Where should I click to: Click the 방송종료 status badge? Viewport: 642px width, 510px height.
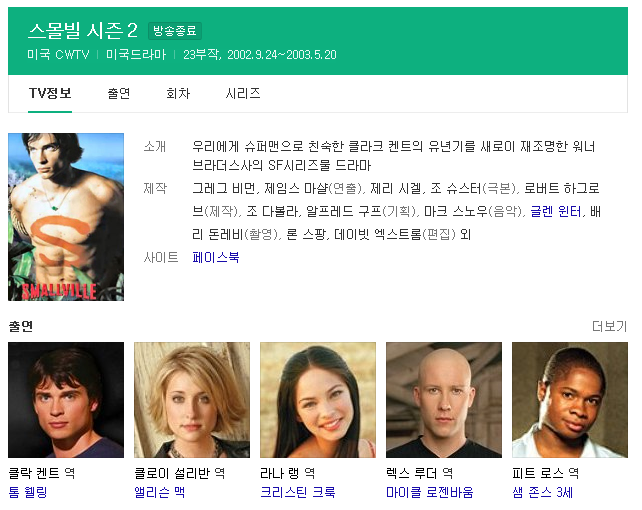[175, 31]
